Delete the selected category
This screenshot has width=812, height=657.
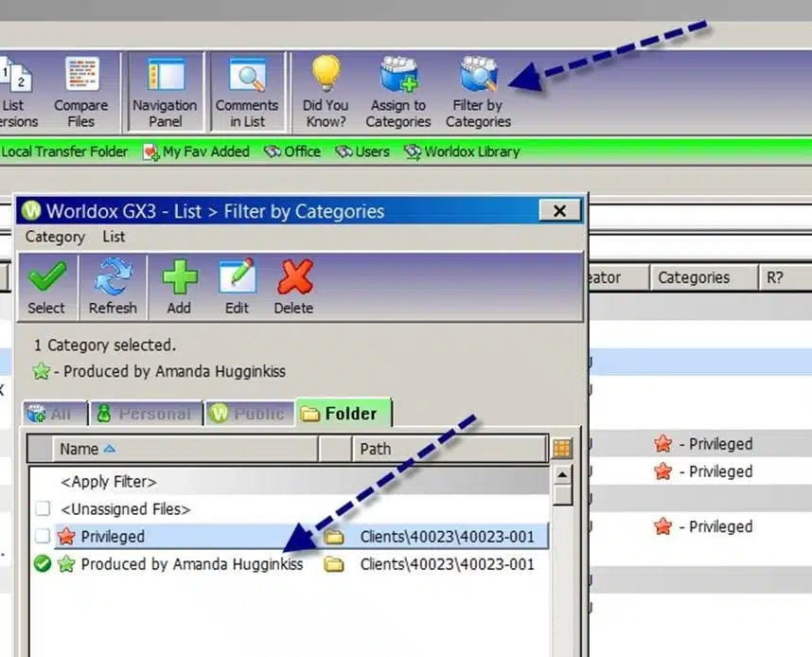(x=294, y=287)
